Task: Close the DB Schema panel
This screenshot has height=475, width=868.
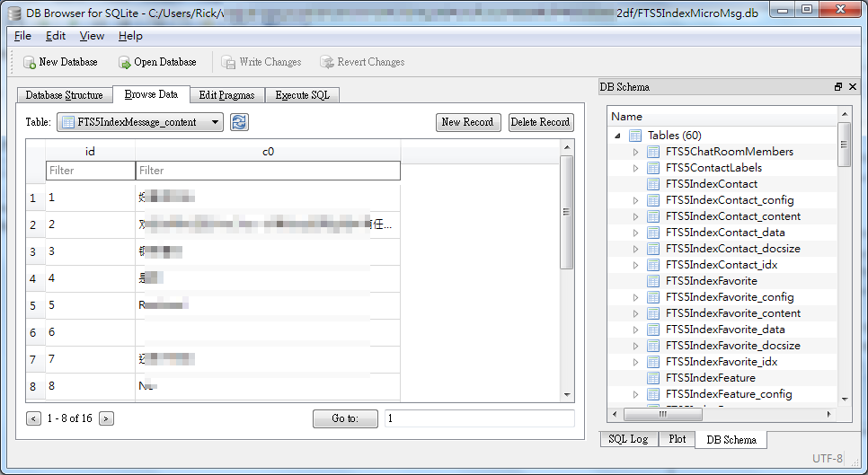Action: click(853, 87)
